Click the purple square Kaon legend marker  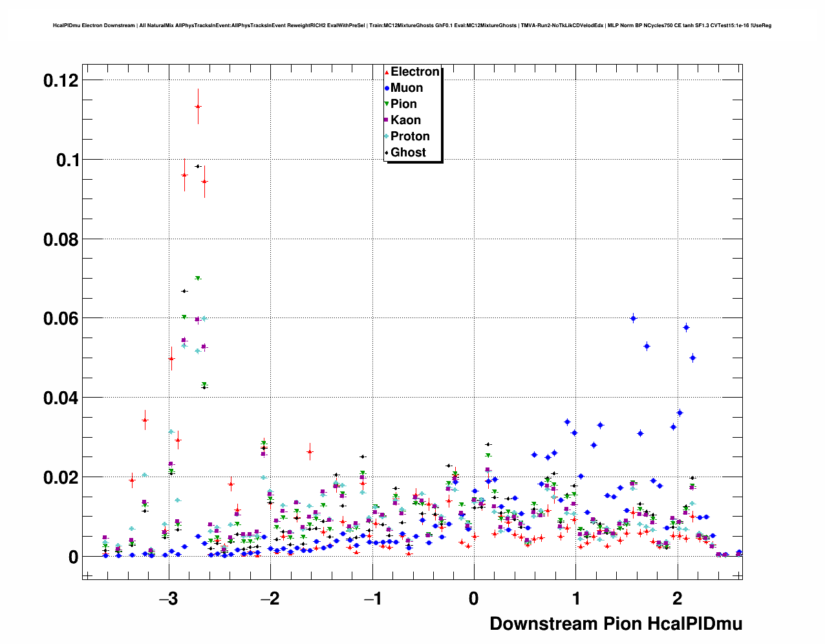pos(387,120)
